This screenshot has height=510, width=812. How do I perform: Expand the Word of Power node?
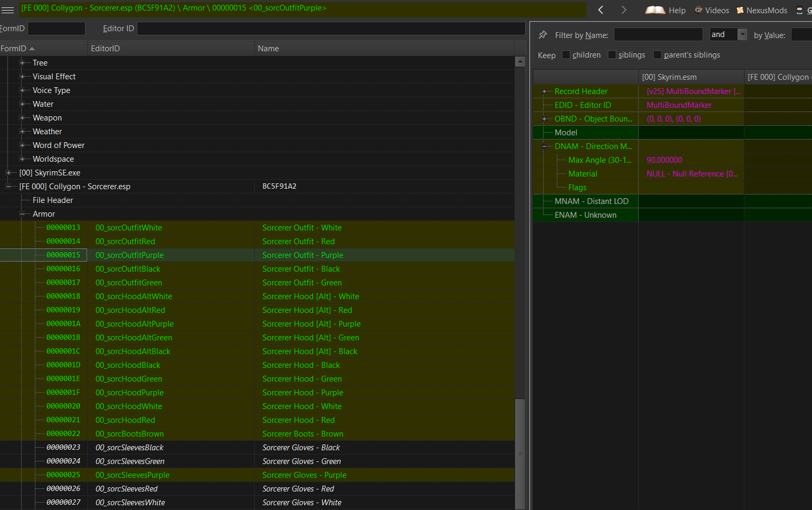point(22,145)
